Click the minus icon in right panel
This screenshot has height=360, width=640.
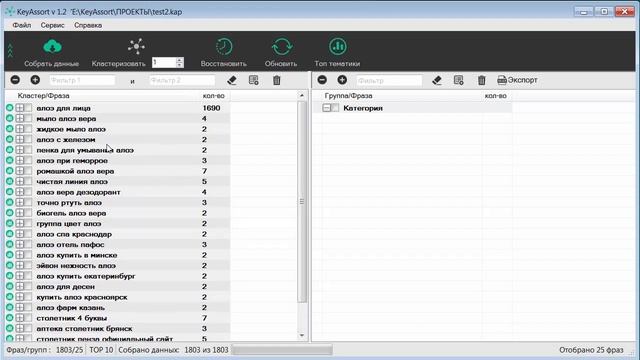click(x=322, y=80)
